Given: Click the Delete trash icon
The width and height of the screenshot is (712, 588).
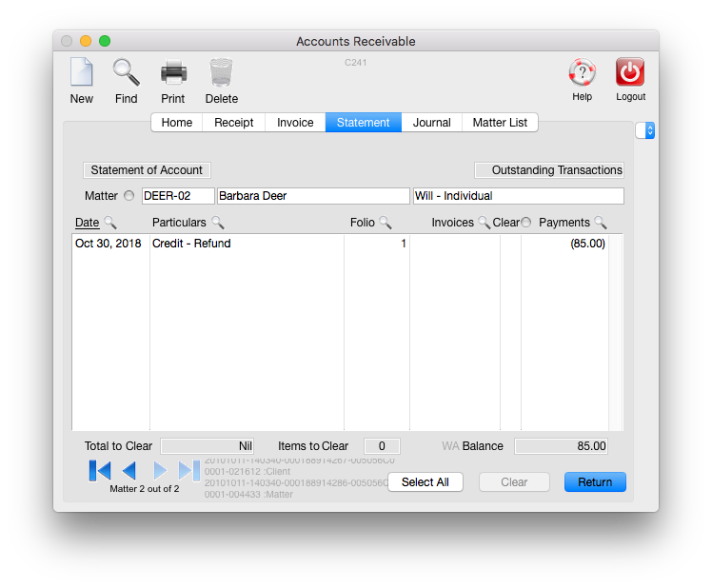Looking at the screenshot, I should pos(221,73).
